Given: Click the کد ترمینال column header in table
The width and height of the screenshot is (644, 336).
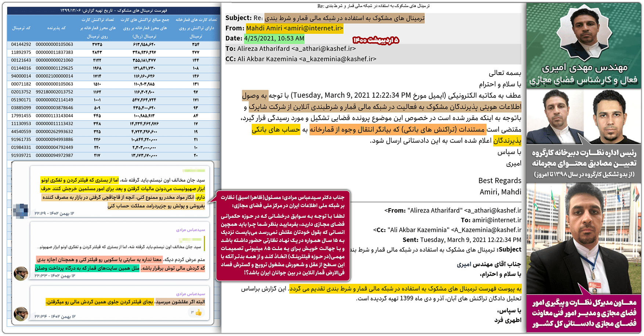Looking at the screenshot, I should pos(21,28).
